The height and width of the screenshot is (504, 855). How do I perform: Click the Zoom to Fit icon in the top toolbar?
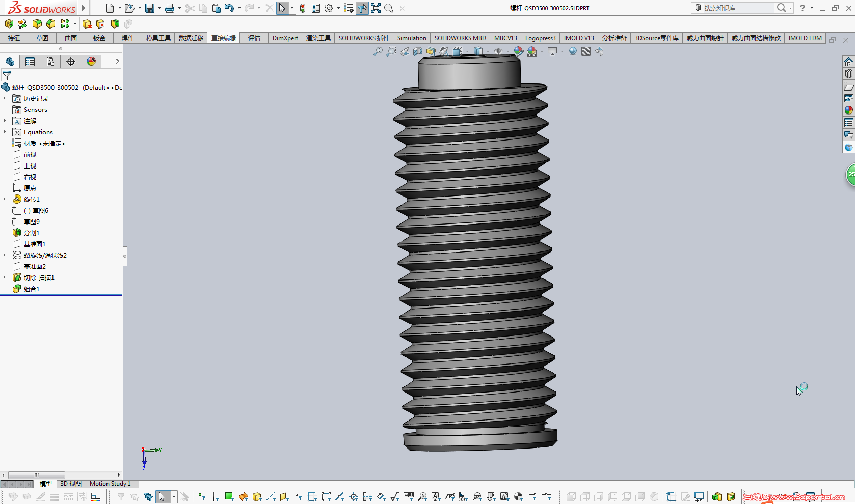point(376,8)
